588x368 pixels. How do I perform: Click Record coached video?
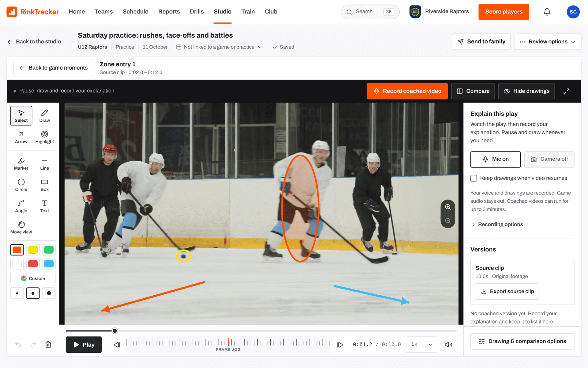click(x=407, y=91)
